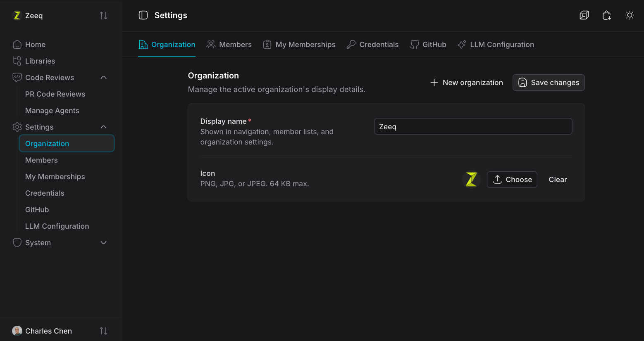Click the Zeeq logo in sidebar header
The image size is (644, 341).
tap(17, 16)
